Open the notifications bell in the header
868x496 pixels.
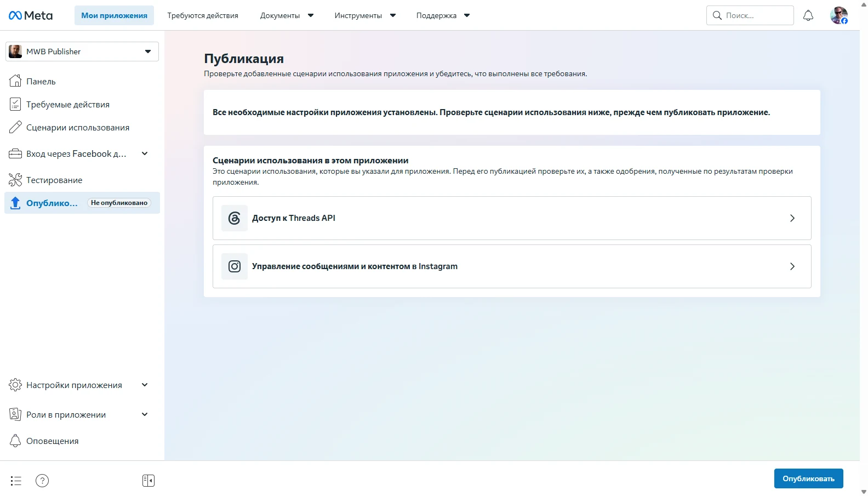point(808,15)
